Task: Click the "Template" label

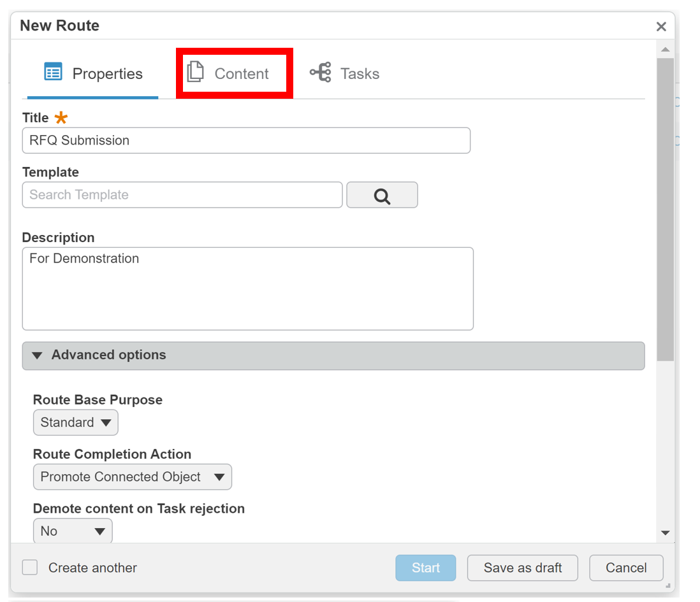Action: pyautogui.click(x=50, y=172)
